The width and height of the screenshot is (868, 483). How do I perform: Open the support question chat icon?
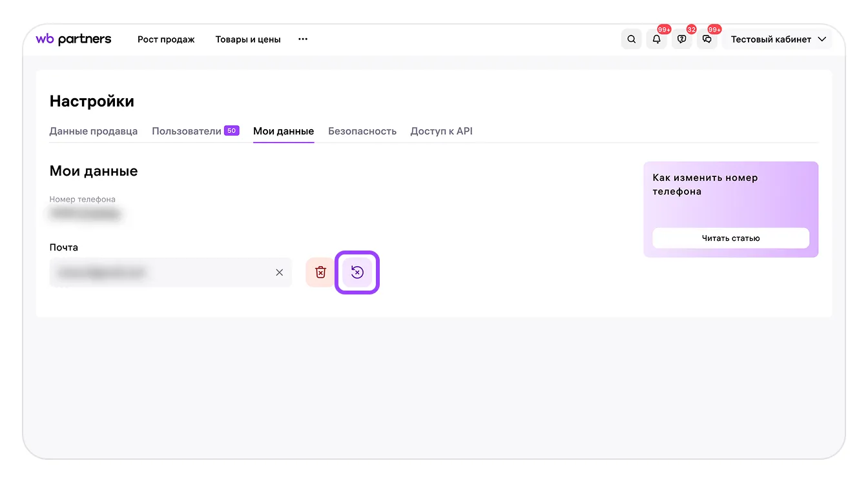point(682,39)
